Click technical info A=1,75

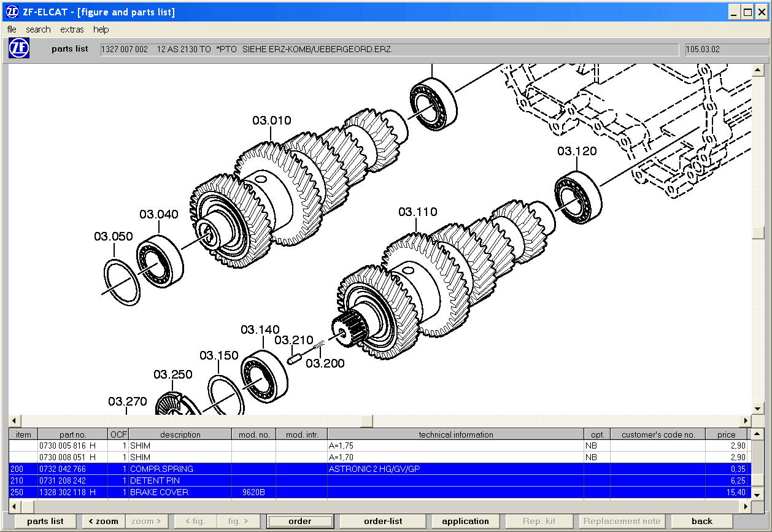(x=341, y=445)
